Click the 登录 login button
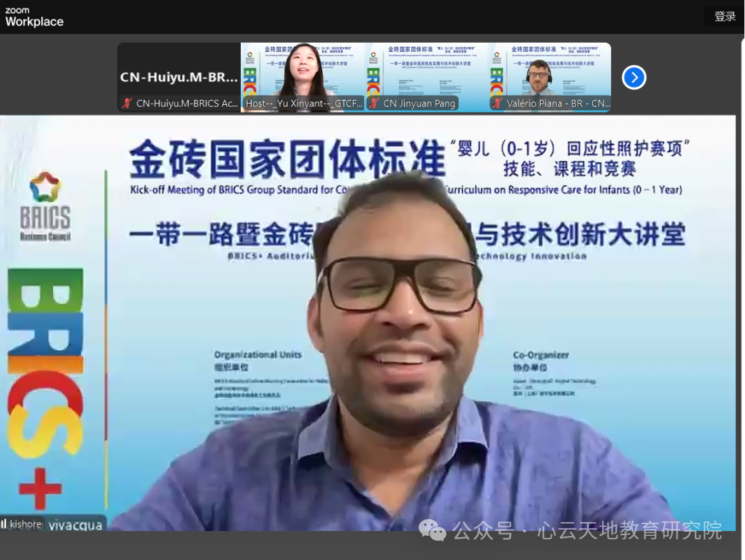The image size is (745, 560). 724,16
